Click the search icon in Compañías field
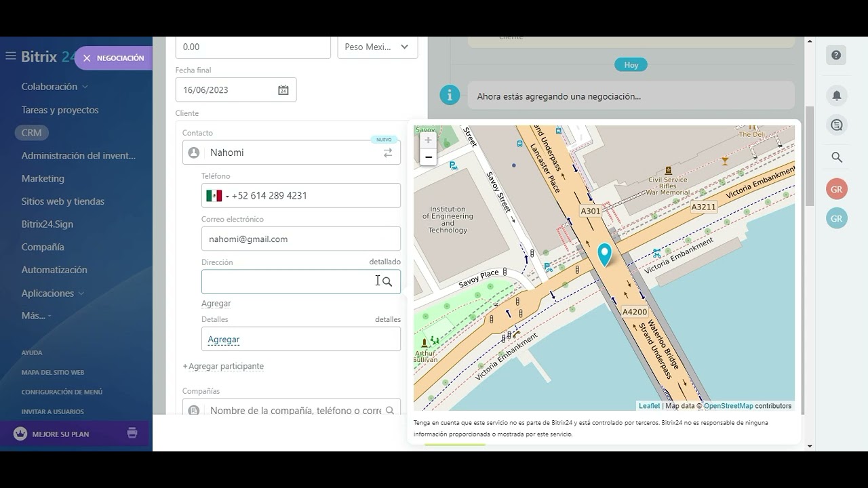 (x=390, y=410)
